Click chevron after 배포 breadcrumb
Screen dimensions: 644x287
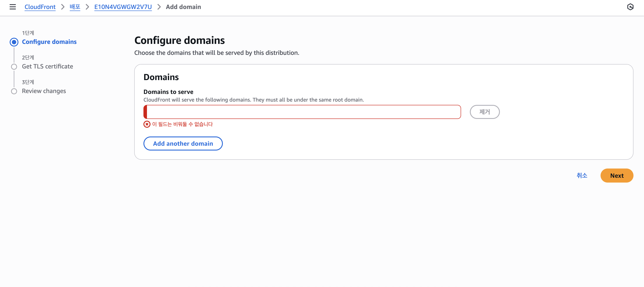pos(87,7)
